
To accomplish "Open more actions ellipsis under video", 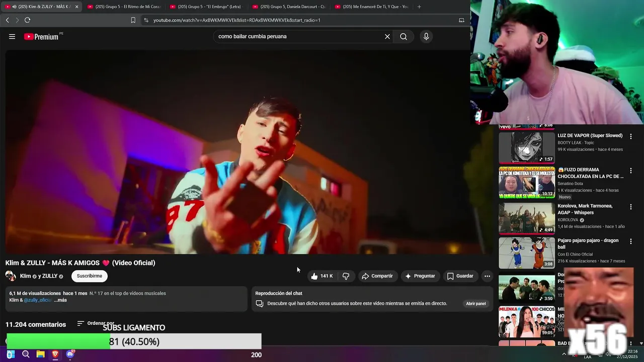I will click(487, 276).
